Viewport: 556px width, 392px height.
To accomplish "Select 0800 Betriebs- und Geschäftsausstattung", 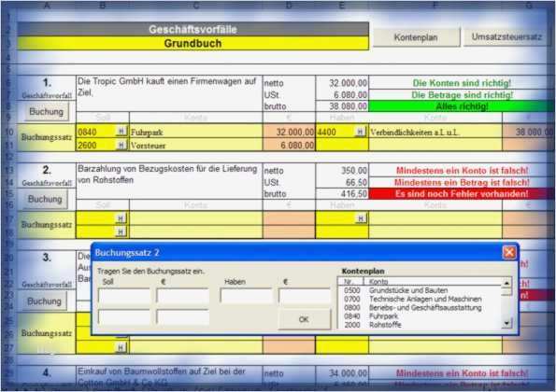I will pyautogui.click(x=420, y=308).
